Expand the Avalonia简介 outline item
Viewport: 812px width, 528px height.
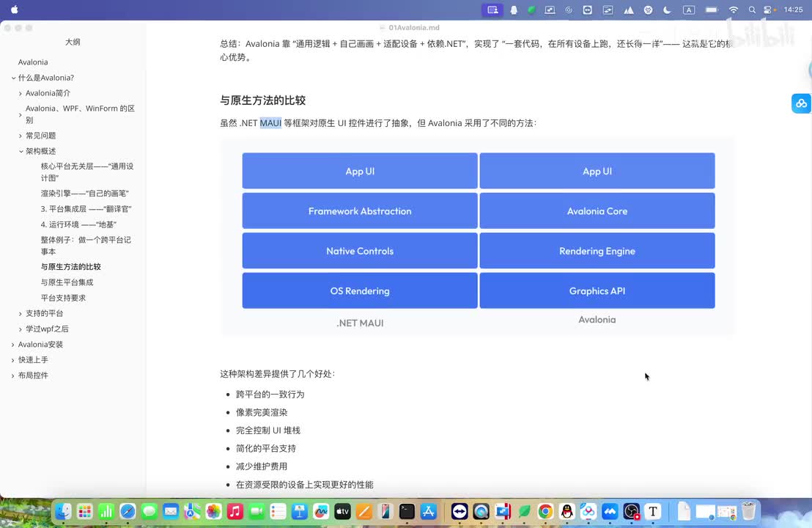[x=21, y=93]
